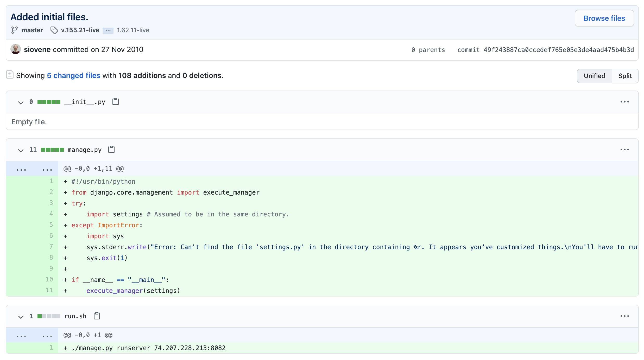The image size is (644, 360).
Task: Click the manage.py diffstat green blocks
Action: coord(52,150)
